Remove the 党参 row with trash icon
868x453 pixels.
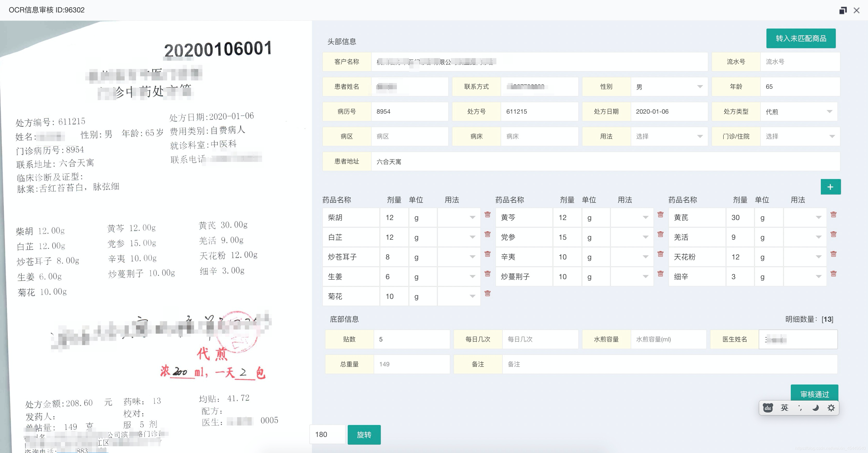(x=660, y=234)
